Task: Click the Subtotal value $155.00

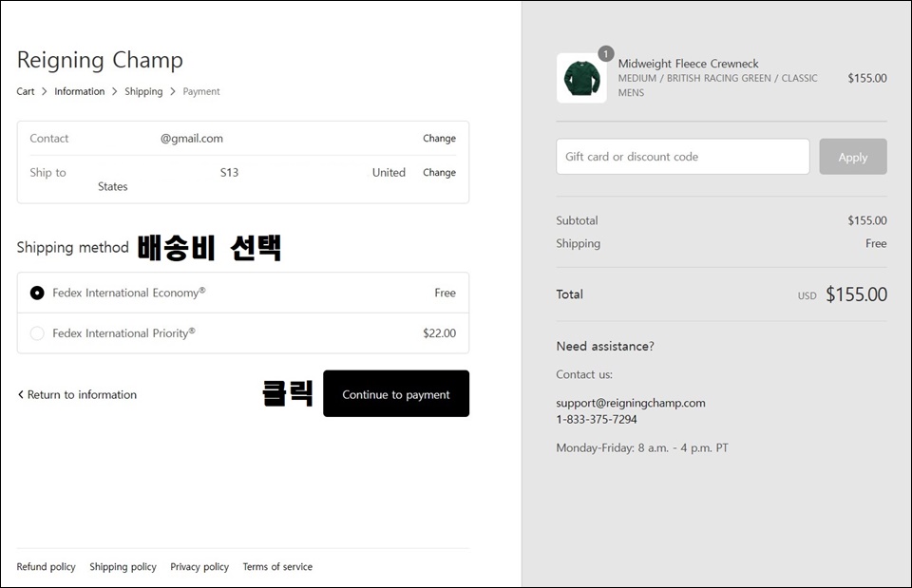Action: 867,220
